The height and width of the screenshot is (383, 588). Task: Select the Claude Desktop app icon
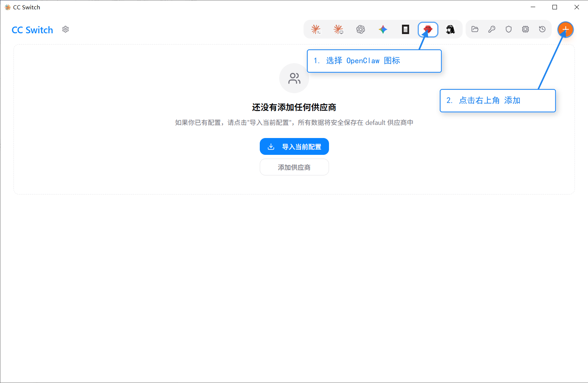coord(338,30)
